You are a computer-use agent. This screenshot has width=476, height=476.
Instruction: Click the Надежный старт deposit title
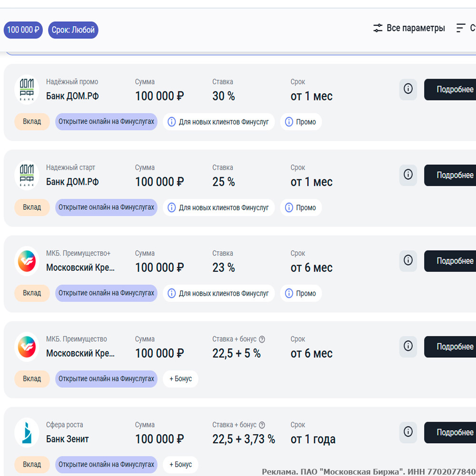pos(71,168)
